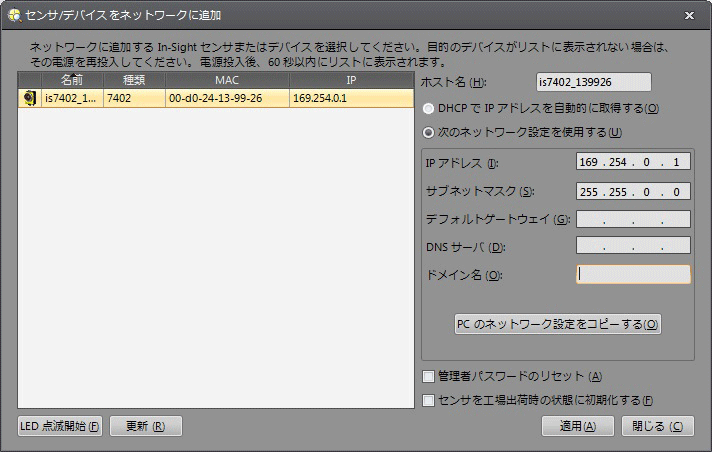Focus the ドメイン名 input field
The width and height of the screenshot is (712, 452).
coord(633,274)
